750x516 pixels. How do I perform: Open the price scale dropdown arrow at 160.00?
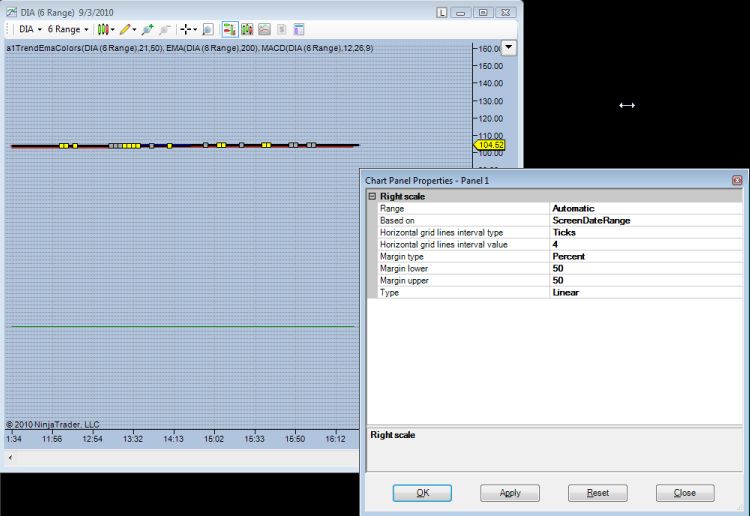509,47
